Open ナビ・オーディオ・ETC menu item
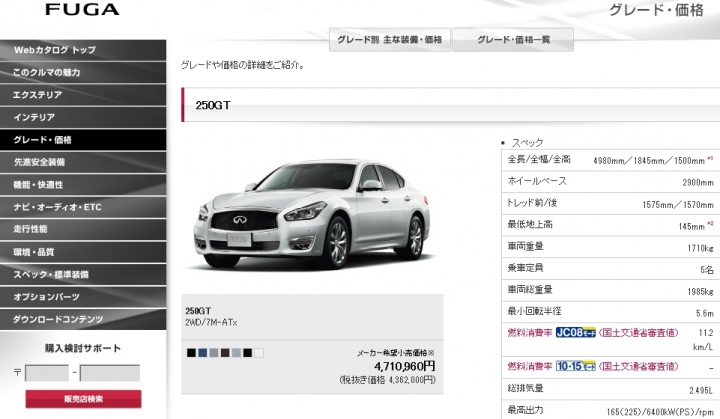Screen dimensions: 720x419 coord(83,207)
